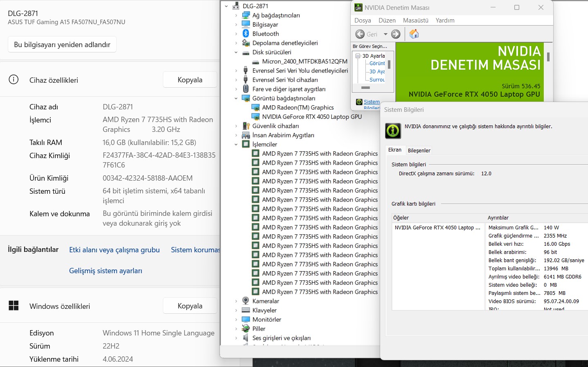Click the NVIDIA home icon in toolbar
Image resolution: width=588 pixels, height=367 pixels.
(x=414, y=34)
